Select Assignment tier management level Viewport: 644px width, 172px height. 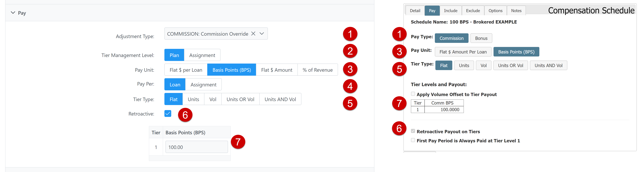202,55
